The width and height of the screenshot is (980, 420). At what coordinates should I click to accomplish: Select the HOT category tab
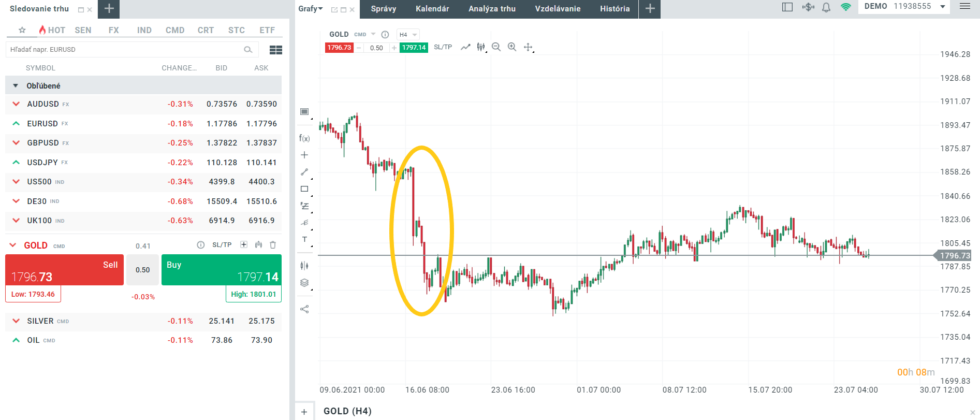52,30
